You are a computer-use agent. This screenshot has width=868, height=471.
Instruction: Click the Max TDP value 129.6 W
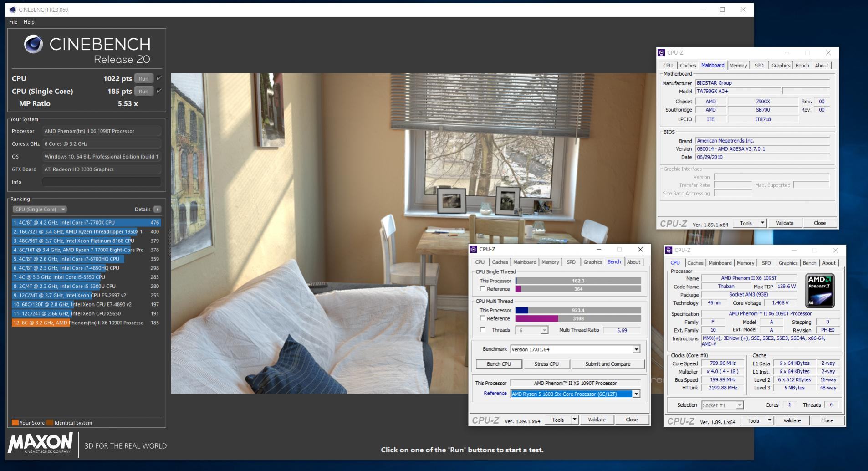(786, 287)
